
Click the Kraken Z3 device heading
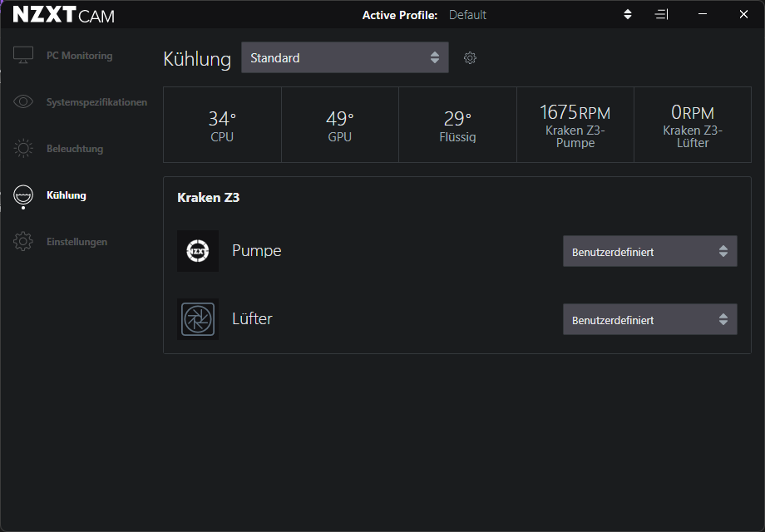pos(209,198)
